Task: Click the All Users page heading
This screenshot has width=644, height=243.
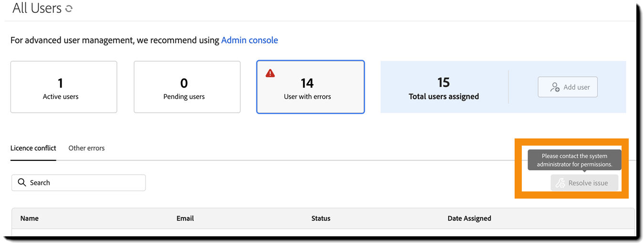Action: (37, 8)
